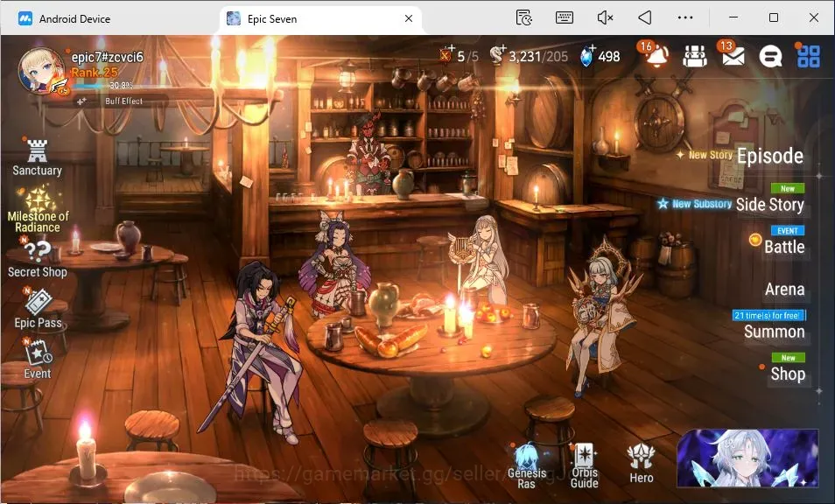Screen dimensions: 835x504
Task: Open the hero banner thumbnail
Action: point(747,458)
